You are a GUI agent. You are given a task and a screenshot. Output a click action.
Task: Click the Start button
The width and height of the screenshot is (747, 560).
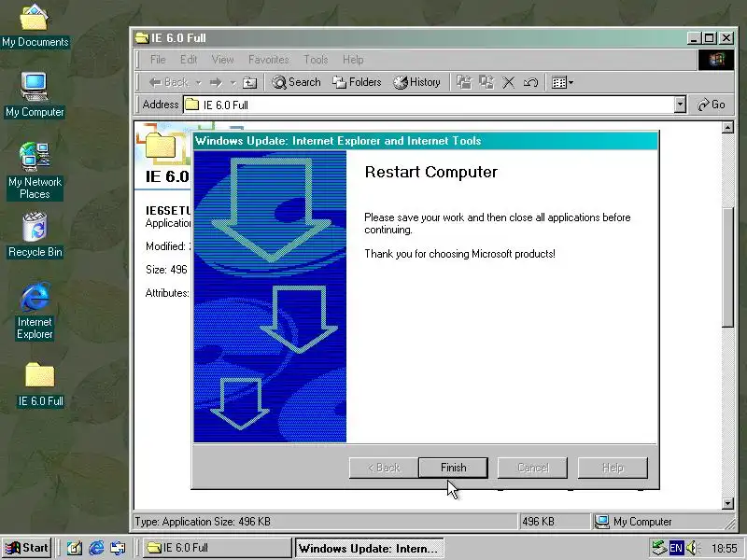(27, 548)
